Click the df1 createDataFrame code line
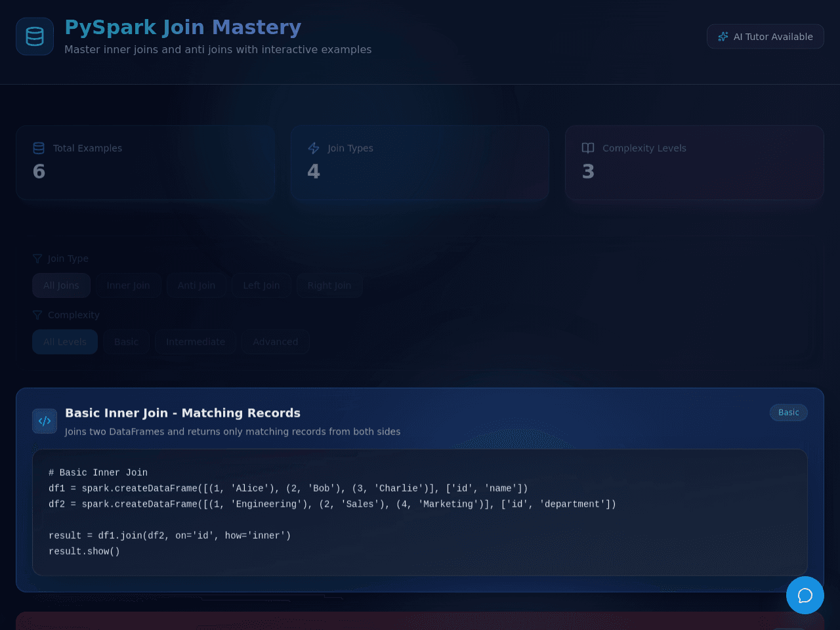 [x=288, y=488]
